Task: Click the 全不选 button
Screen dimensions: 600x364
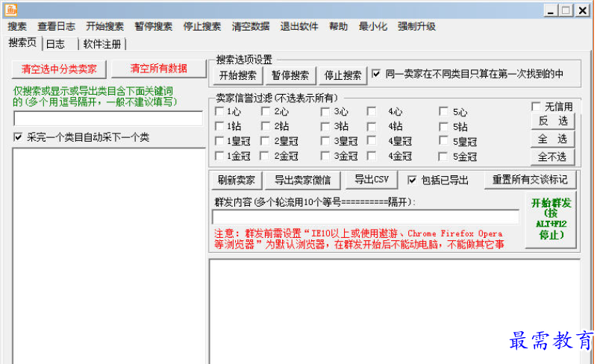Action: tap(553, 157)
